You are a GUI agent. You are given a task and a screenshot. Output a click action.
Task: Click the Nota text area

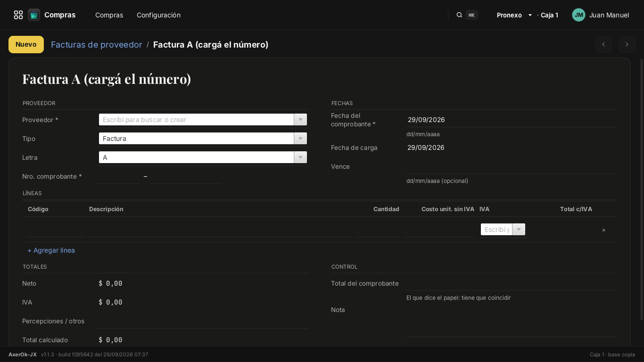click(512, 320)
